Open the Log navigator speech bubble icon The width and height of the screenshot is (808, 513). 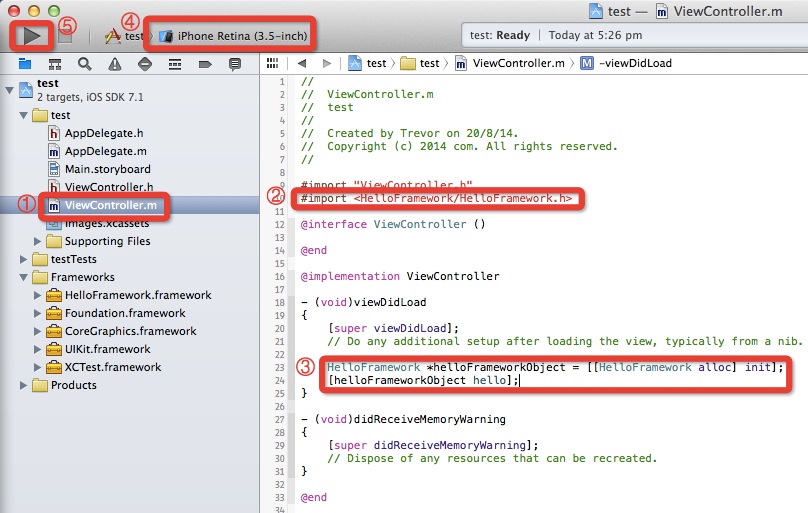pyautogui.click(x=235, y=63)
